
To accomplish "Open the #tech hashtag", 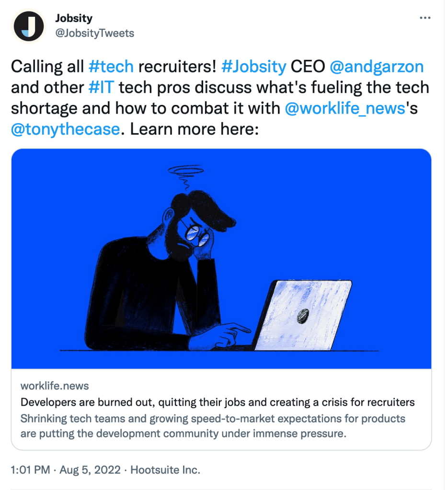I will 111,66.
